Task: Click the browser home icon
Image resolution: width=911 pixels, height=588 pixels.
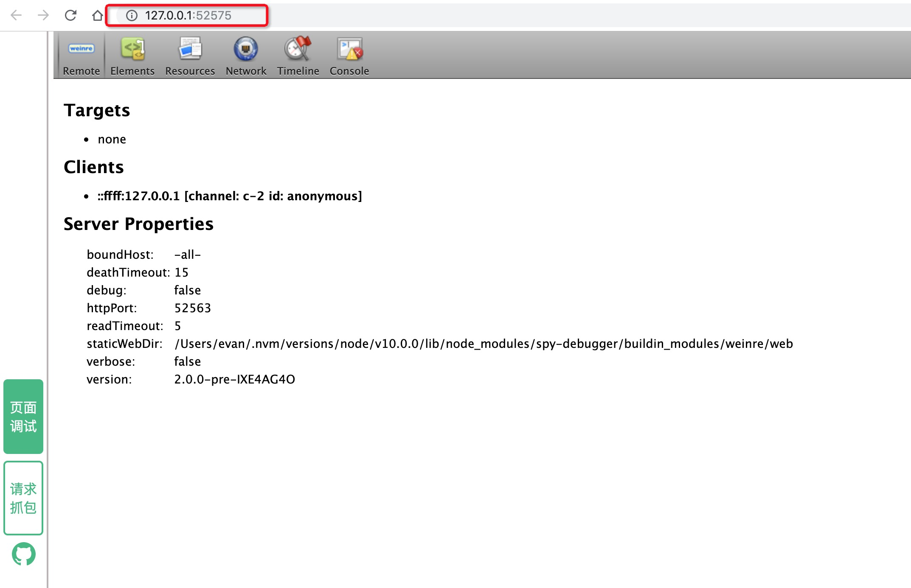Action: coord(97,16)
